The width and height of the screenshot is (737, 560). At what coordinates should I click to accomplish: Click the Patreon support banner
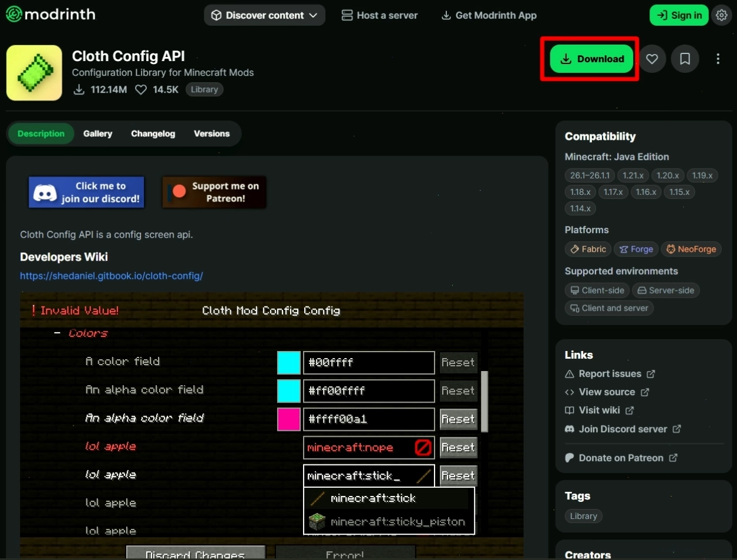(x=214, y=193)
